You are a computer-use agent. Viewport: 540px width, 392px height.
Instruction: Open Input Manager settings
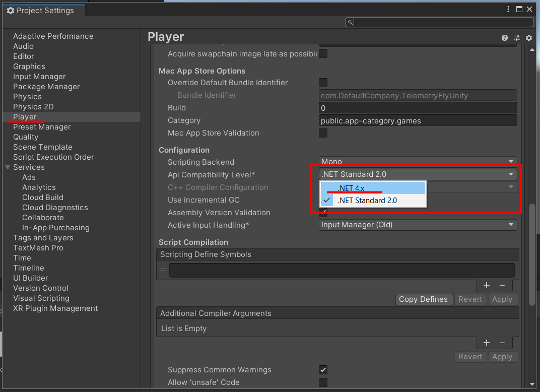point(39,77)
